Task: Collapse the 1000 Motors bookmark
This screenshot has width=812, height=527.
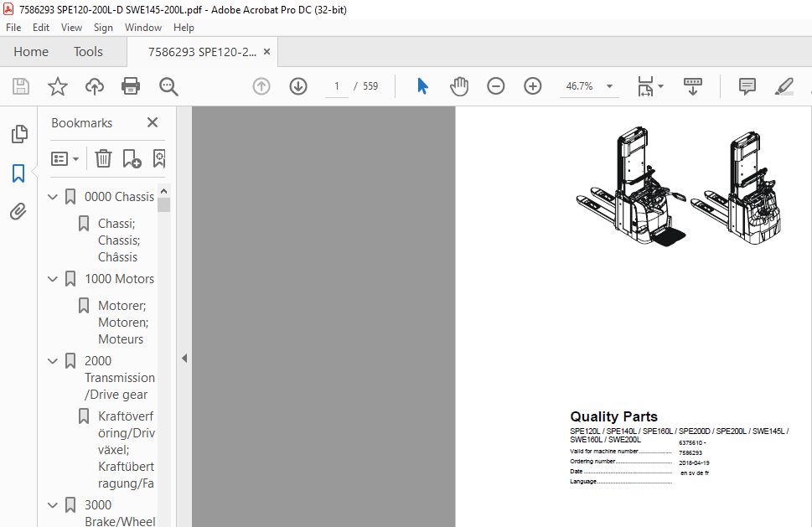Action: pos(52,279)
